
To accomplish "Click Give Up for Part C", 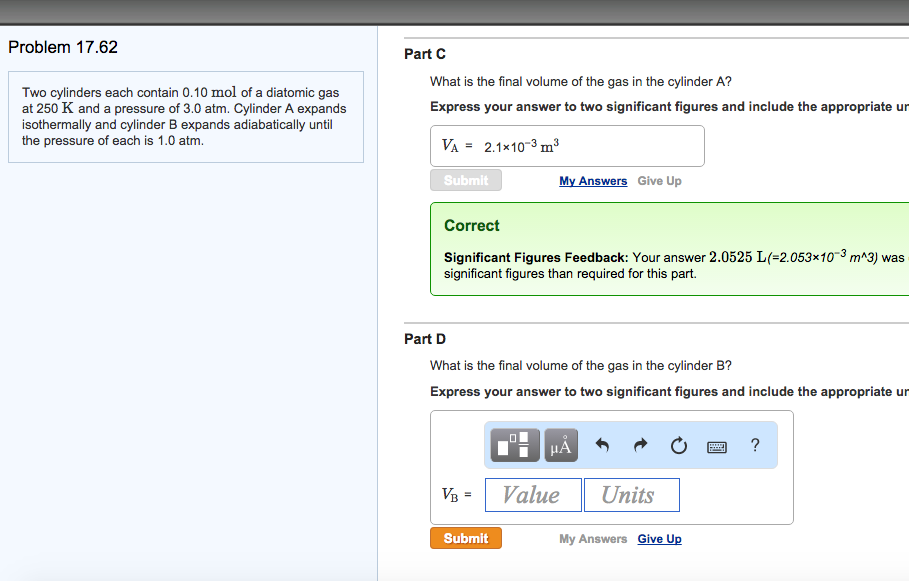I will 660,181.
